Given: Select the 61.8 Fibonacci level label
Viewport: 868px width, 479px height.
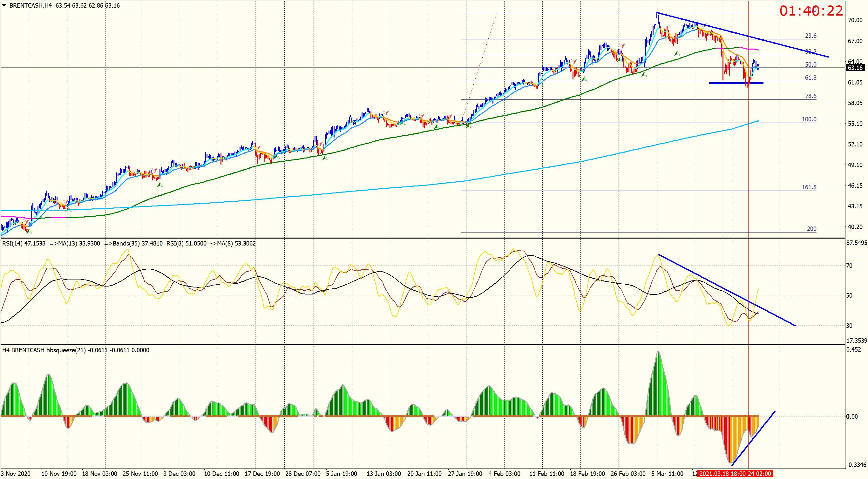Looking at the screenshot, I should coord(810,78).
